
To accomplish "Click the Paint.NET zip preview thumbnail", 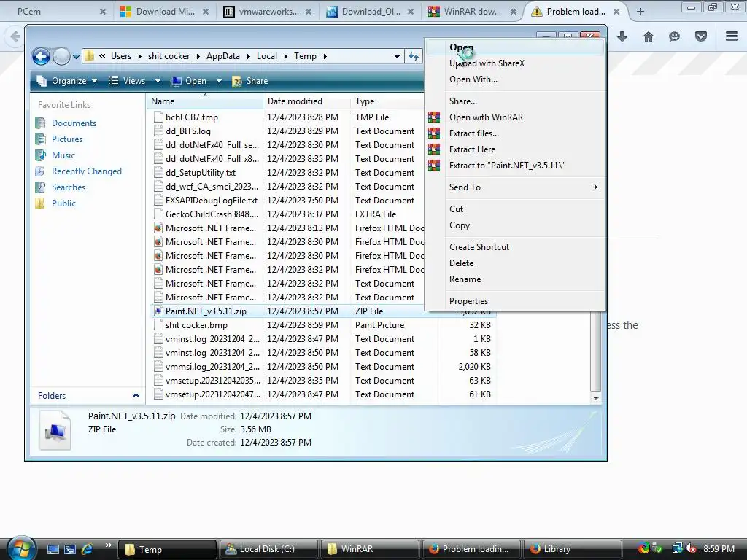I will [55, 430].
